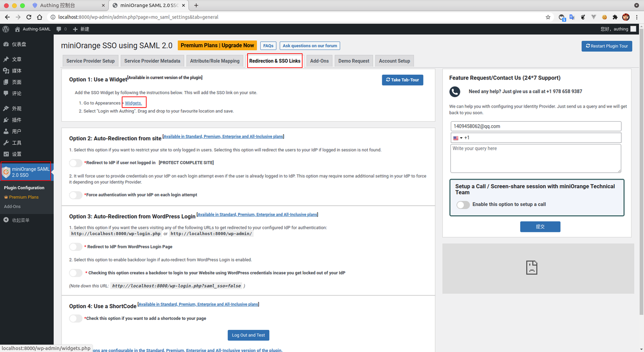Collapse sidebar with 收起菜单
The width and height of the screenshot is (644, 352).
point(16,220)
